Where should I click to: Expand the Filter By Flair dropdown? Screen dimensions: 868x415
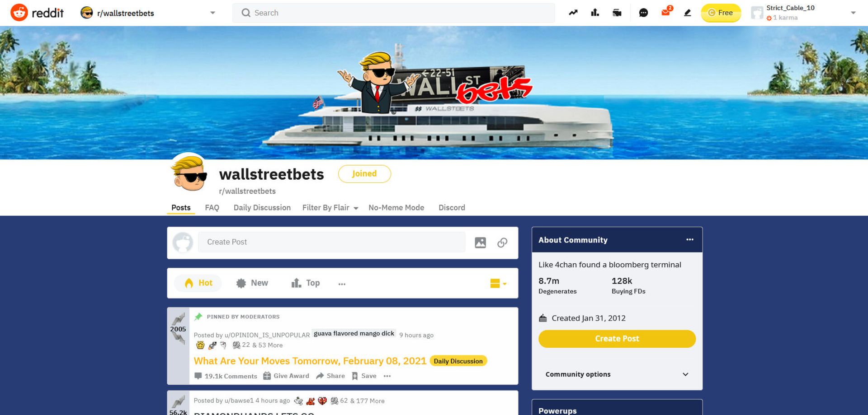click(x=330, y=208)
